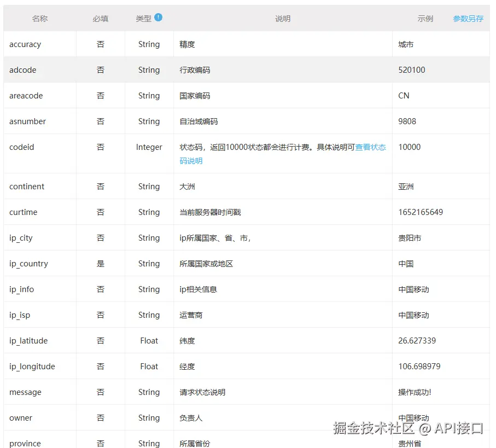496x448 pixels.
Task: Click the 类型 column header label
Action: [x=144, y=19]
